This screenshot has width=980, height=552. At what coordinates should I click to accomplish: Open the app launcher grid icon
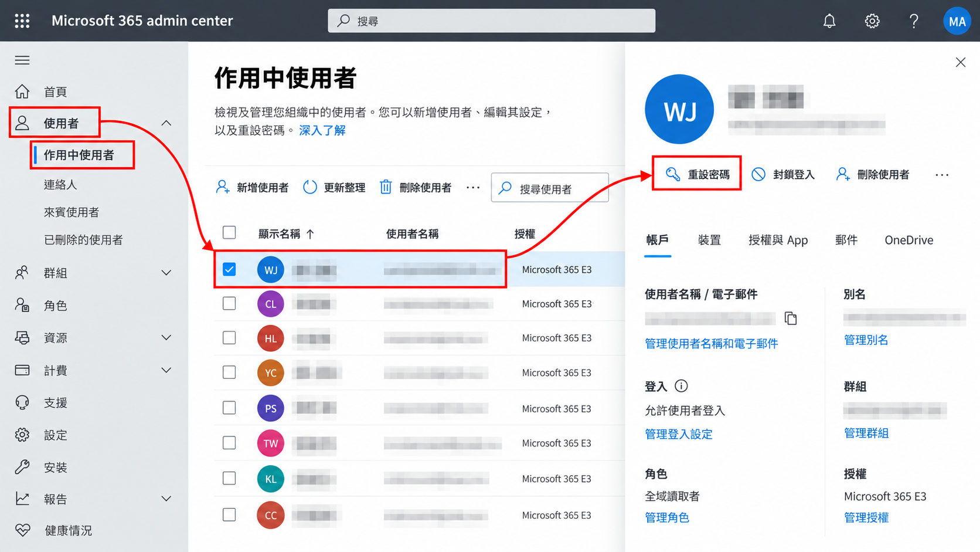(x=22, y=21)
